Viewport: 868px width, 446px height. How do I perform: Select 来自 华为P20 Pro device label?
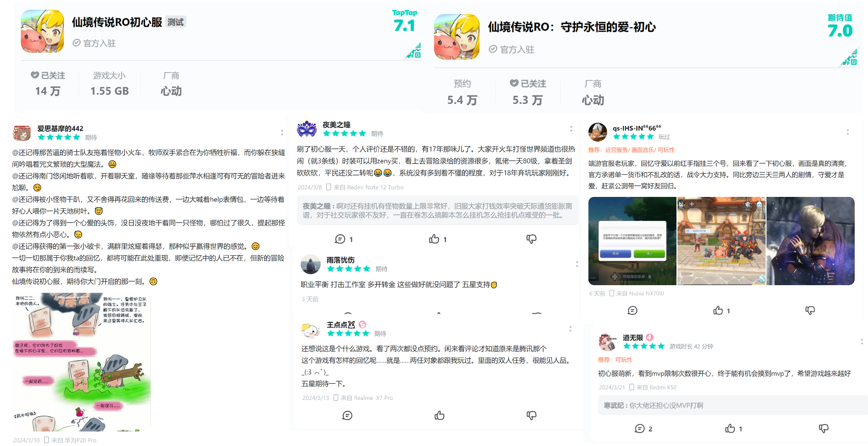(x=70, y=440)
